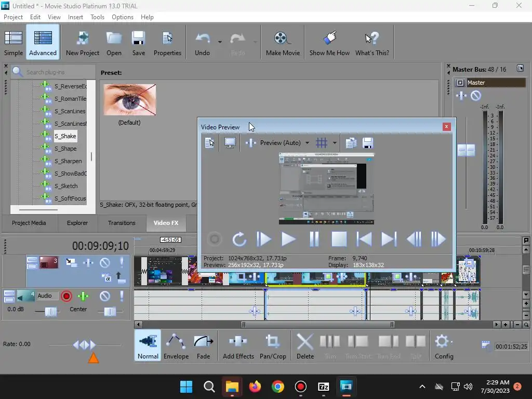Mute the video track 3

coord(105,262)
